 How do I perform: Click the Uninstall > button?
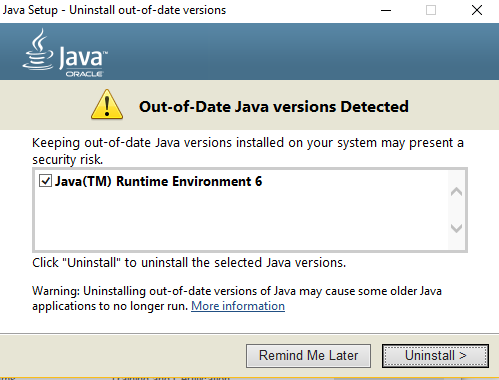tap(435, 356)
